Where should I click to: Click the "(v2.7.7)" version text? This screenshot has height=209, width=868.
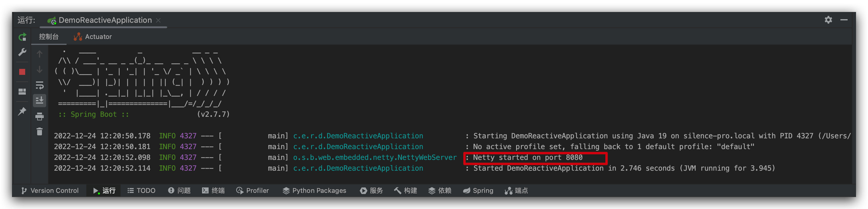(213, 114)
